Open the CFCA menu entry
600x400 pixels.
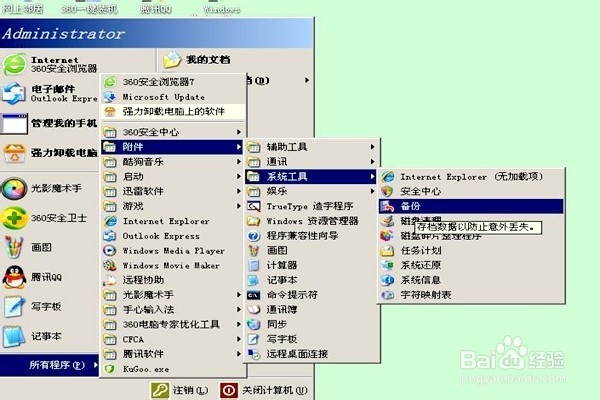(x=172, y=340)
